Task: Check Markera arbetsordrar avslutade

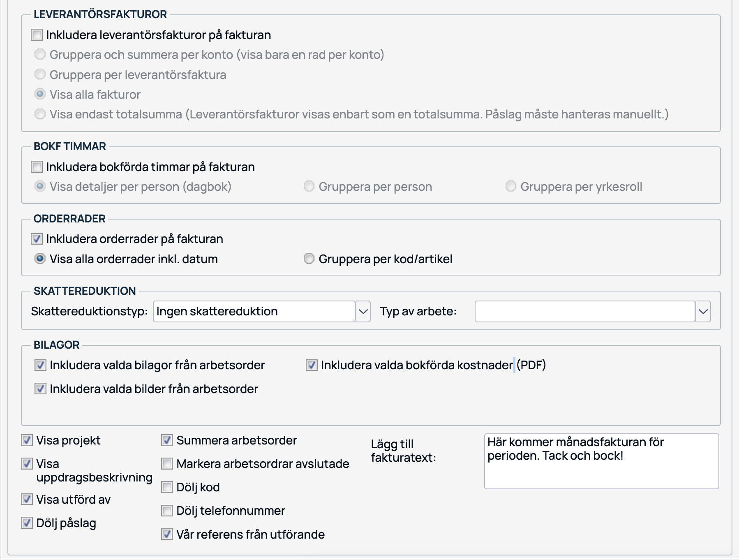Action: [167, 464]
